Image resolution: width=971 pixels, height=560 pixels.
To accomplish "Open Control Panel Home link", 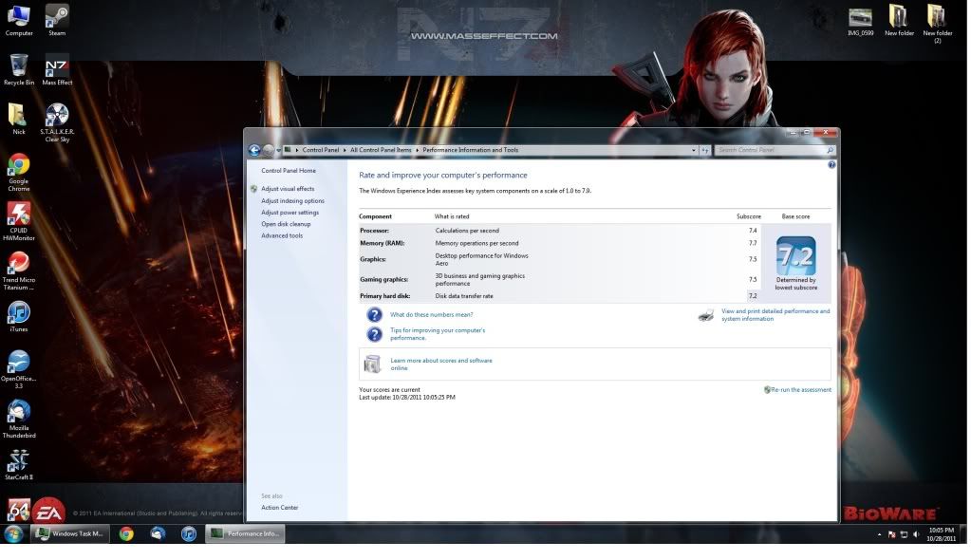I will [x=288, y=170].
